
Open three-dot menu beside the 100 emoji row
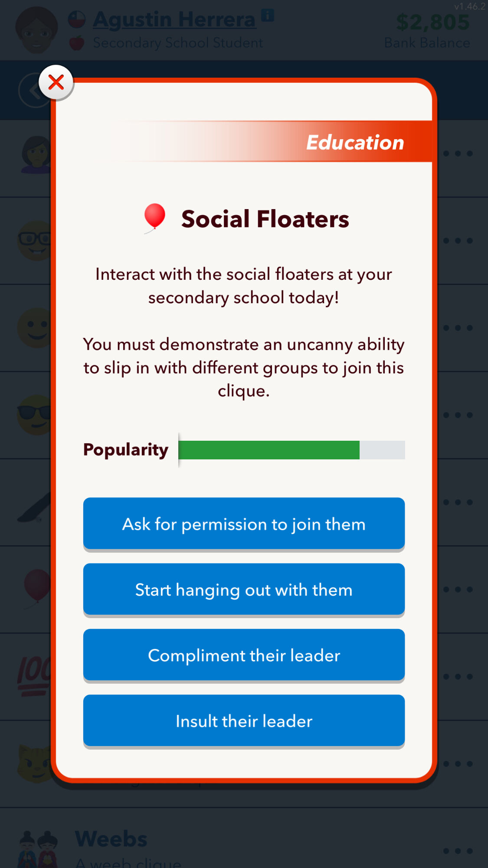pyautogui.click(x=458, y=677)
